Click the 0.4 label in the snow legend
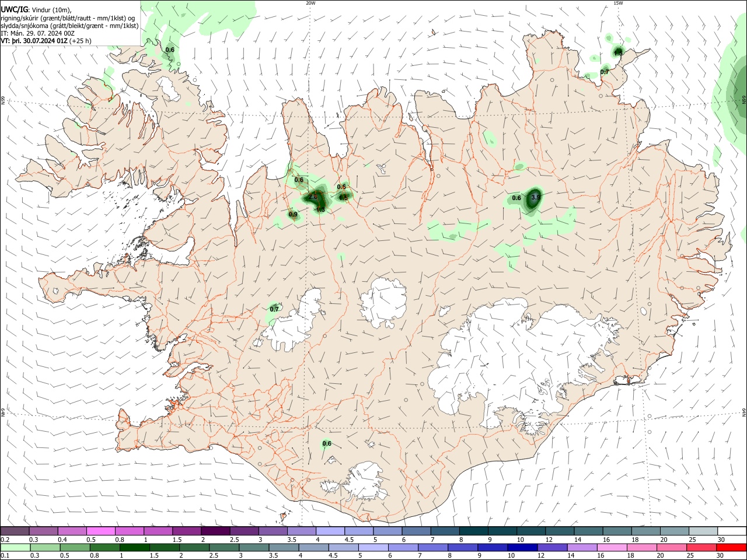 point(62,540)
